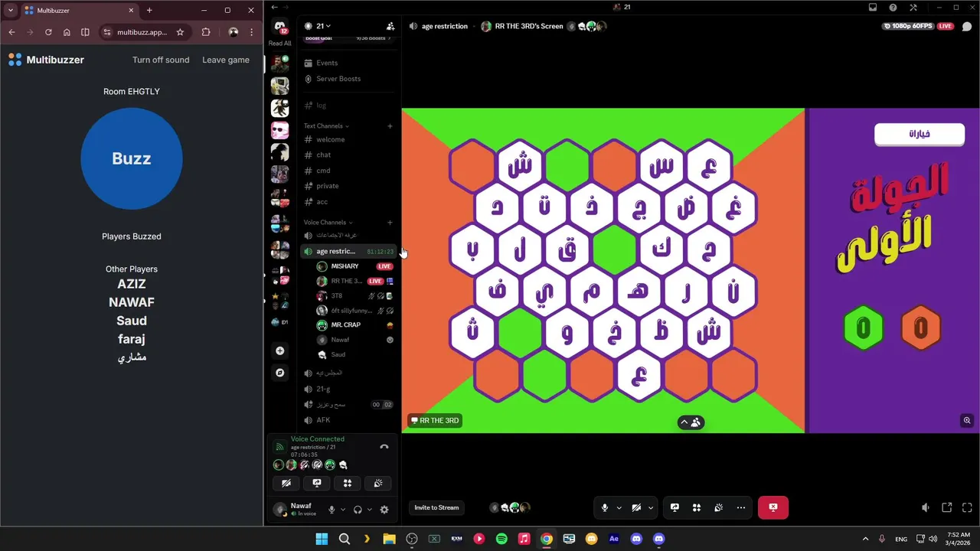
Task: Click the orange team score hexagon
Action: (x=920, y=328)
